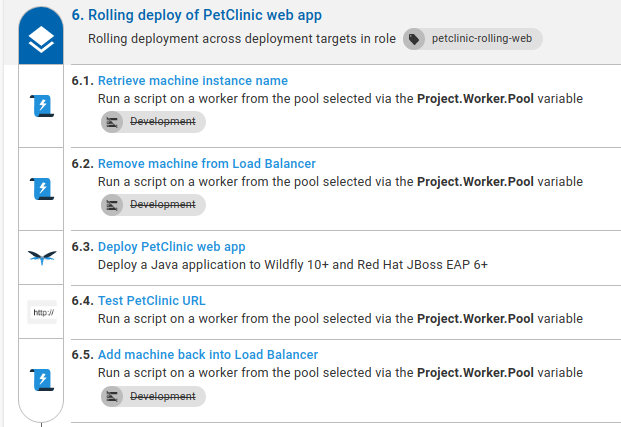The height and width of the screenshot is (427, 621).
Task: Click the Development environment chip under step 6.5
Action: (x=153, y=396)
